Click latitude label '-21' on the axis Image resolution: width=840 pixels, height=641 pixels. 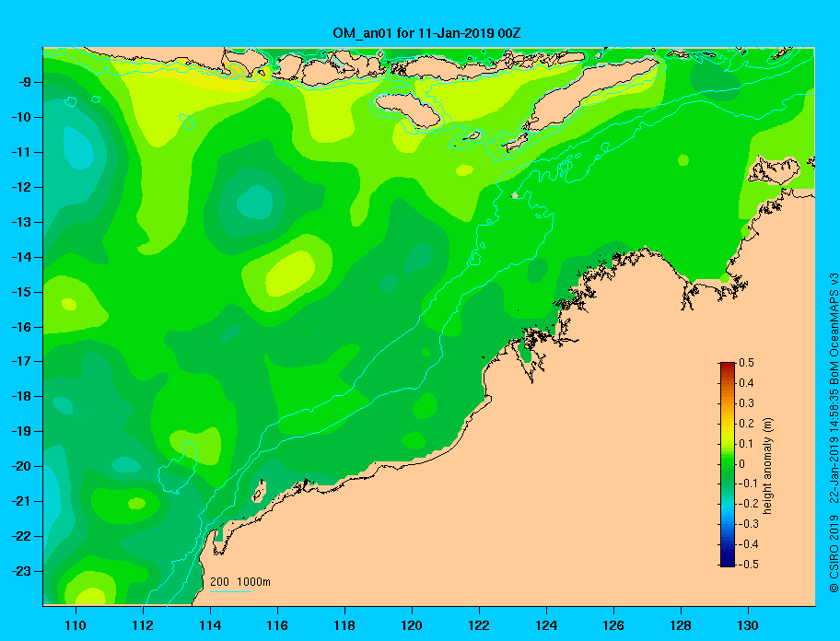tap(20, 502)
